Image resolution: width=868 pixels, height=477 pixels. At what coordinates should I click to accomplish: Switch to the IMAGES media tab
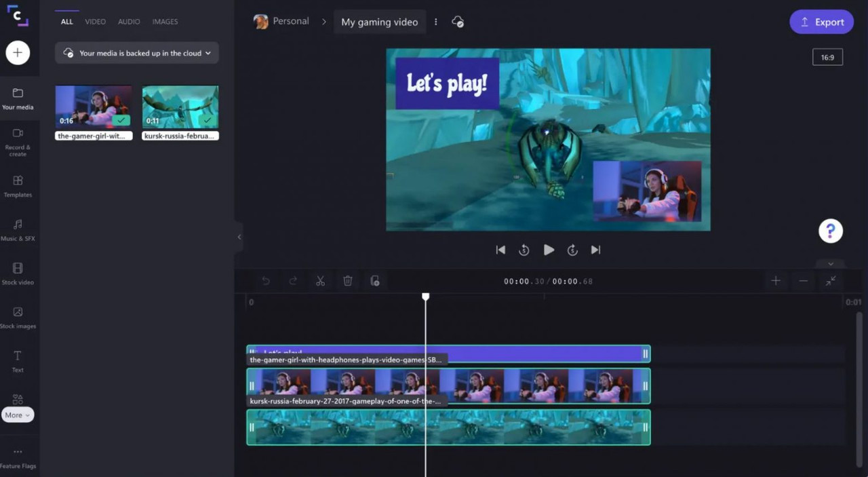165,22
